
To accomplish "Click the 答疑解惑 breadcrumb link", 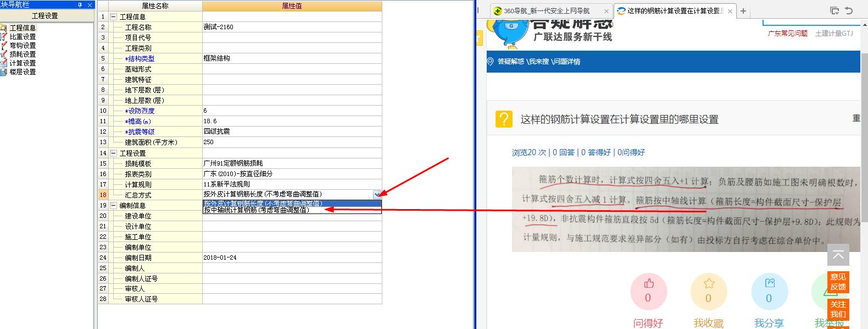I will (x=510, y=62).
